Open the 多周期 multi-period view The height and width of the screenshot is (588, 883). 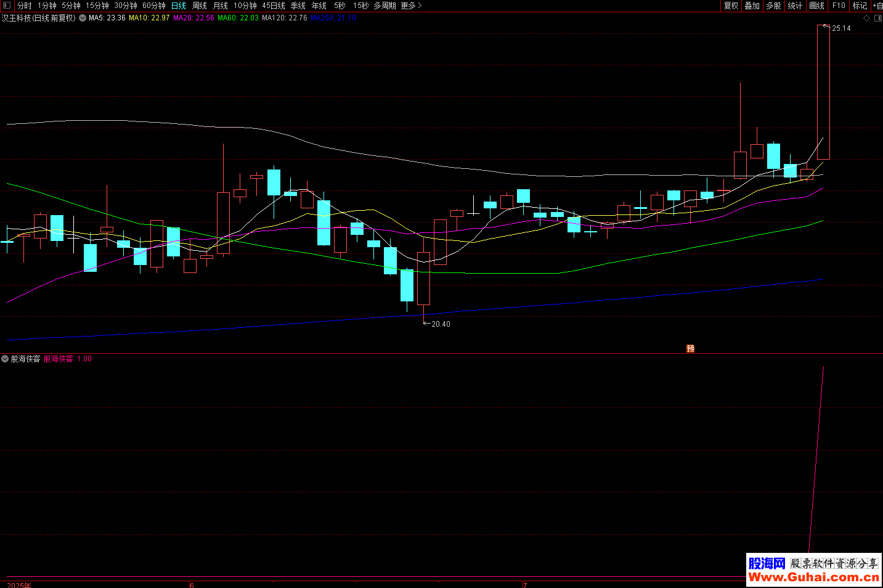[385, 6]
